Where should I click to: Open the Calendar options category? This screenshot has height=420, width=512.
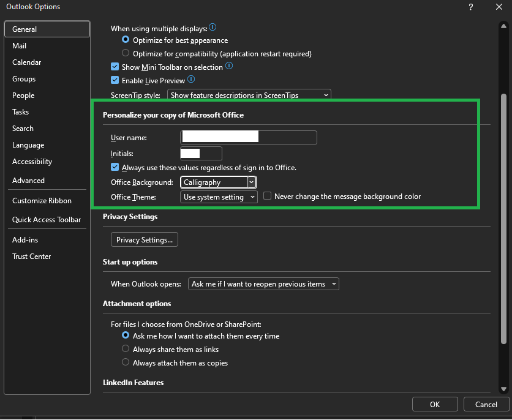pyautogui.click(x=47, y=62)
